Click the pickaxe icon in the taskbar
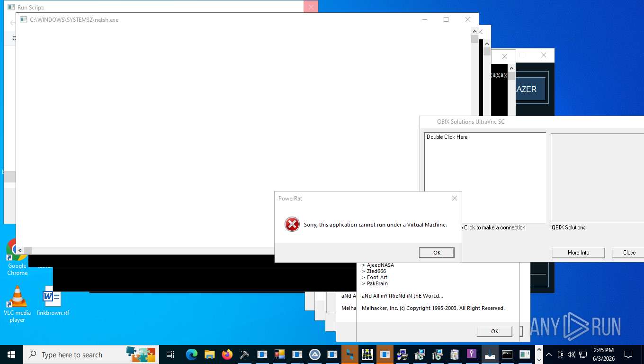The height and width of the screenshot is (364, 644). point(244,355)
